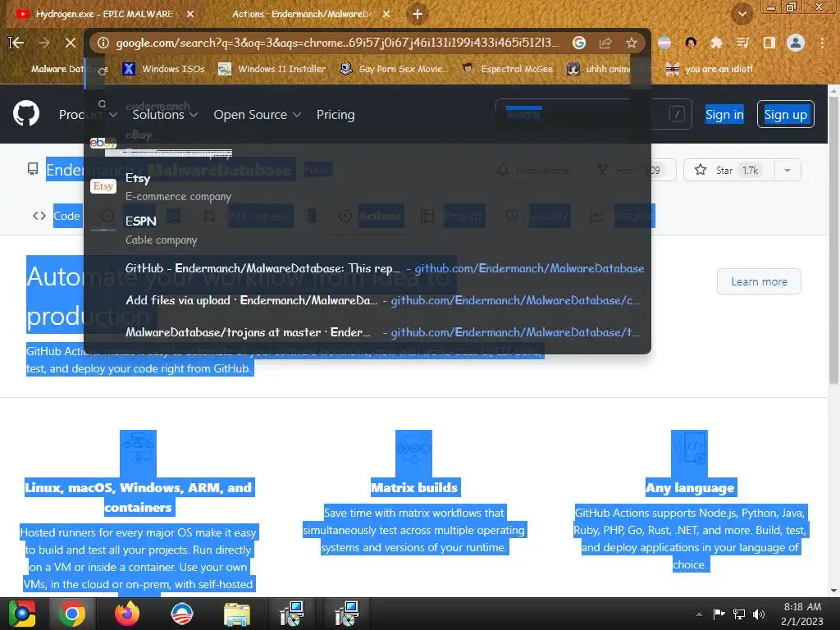840x630 pixels.
Task: Stop loading with the X button
Action: click(x=71, y=43)
